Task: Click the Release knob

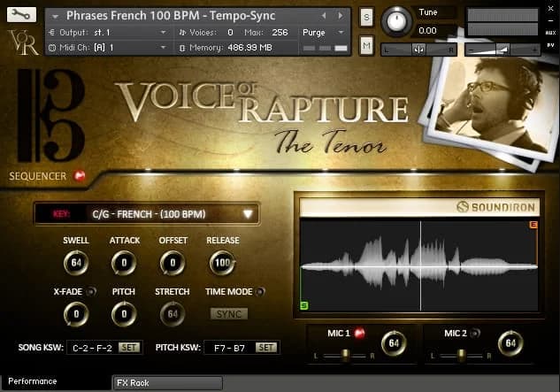Action: tap(222, 263)
